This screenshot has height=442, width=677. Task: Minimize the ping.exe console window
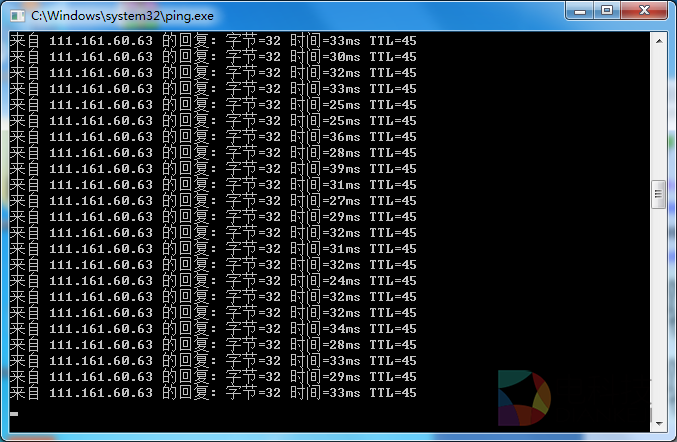579,10
